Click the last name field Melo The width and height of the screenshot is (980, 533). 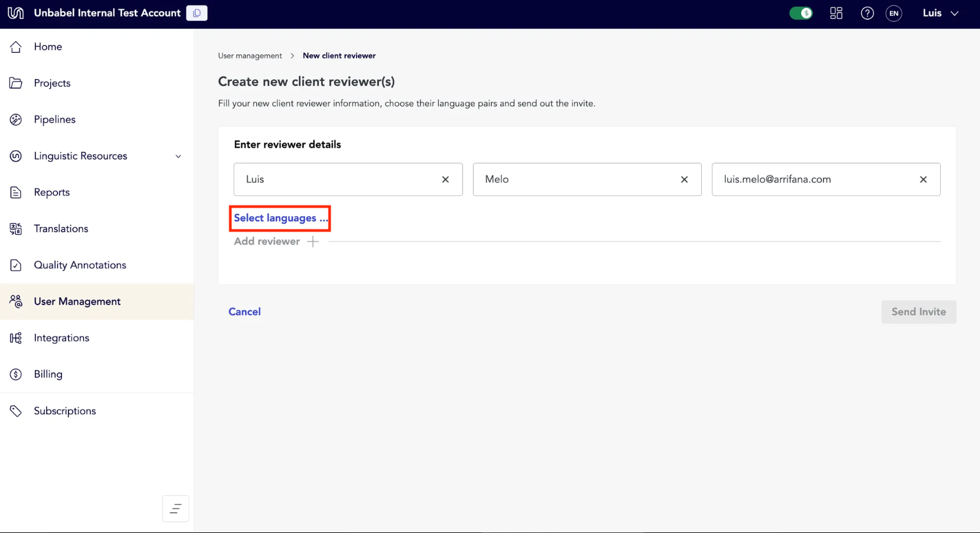587,180
